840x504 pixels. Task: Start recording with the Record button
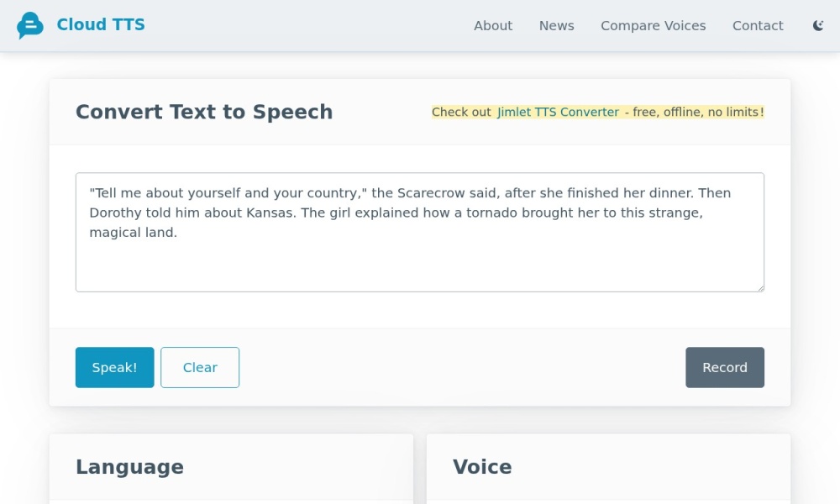coord(724,367)
